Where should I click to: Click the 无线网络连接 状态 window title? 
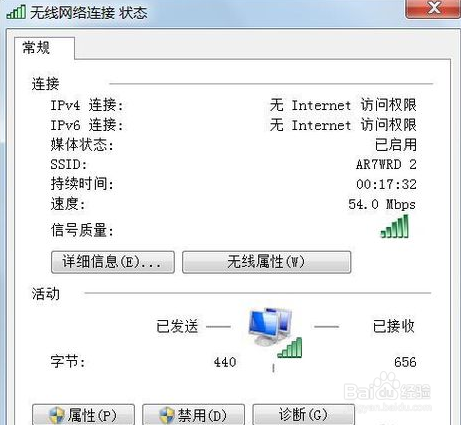tap(89, 13)
